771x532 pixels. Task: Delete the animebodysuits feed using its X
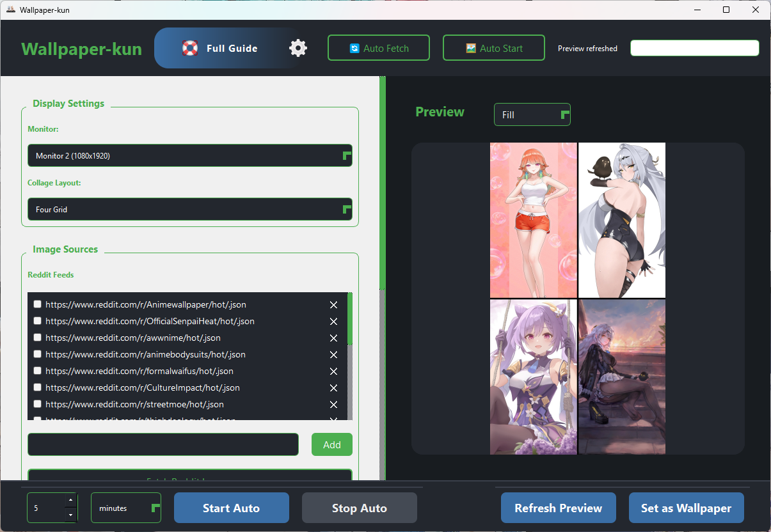point(333,355)
